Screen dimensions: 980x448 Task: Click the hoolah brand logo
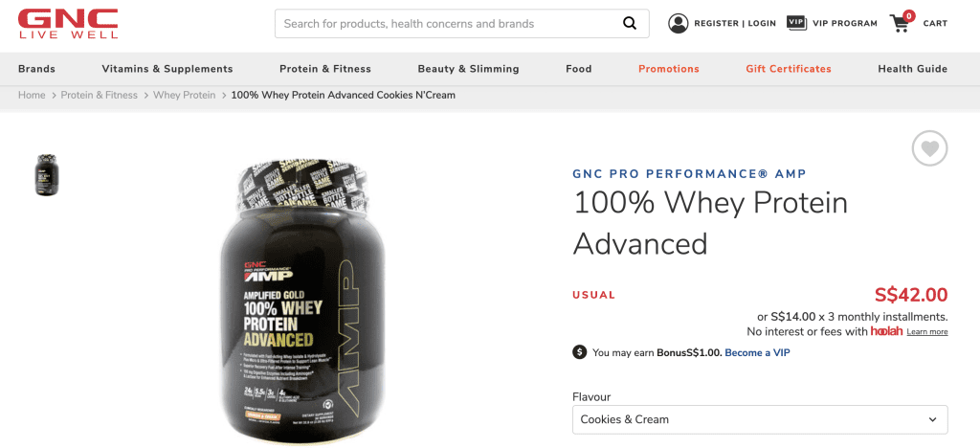(886, 331)
